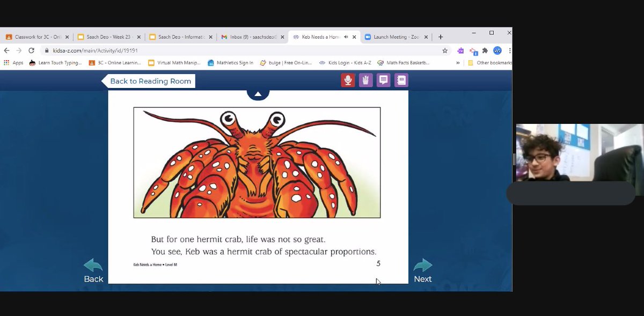Open Learn Touch Typing bookmark
This screenshot has width=644, height=316.
[x=55, y=63]
